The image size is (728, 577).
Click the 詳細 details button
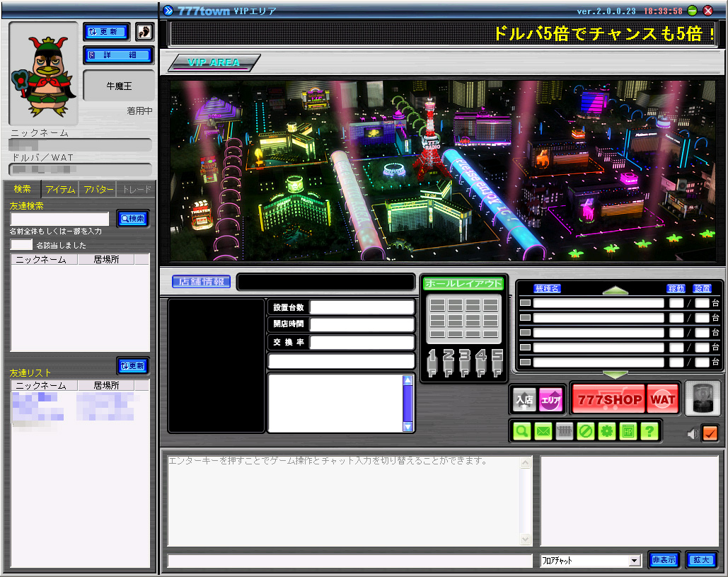(117, 55)
